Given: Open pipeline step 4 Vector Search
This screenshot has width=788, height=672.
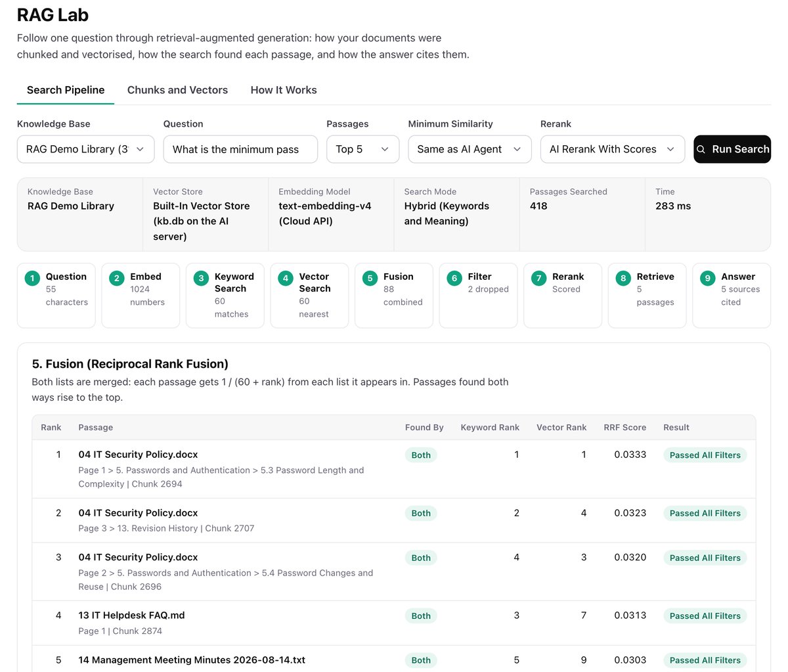Looking at the screenshot, I should pos(309,296).
